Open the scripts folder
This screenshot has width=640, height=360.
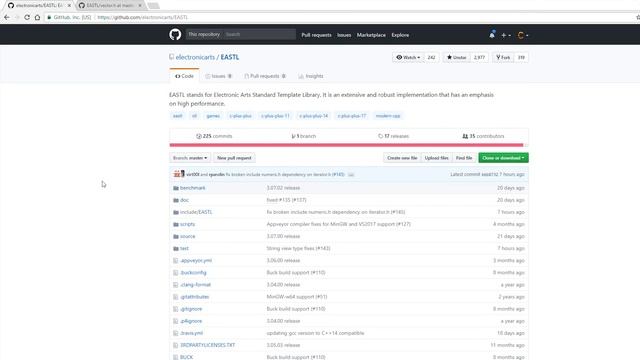188,224
